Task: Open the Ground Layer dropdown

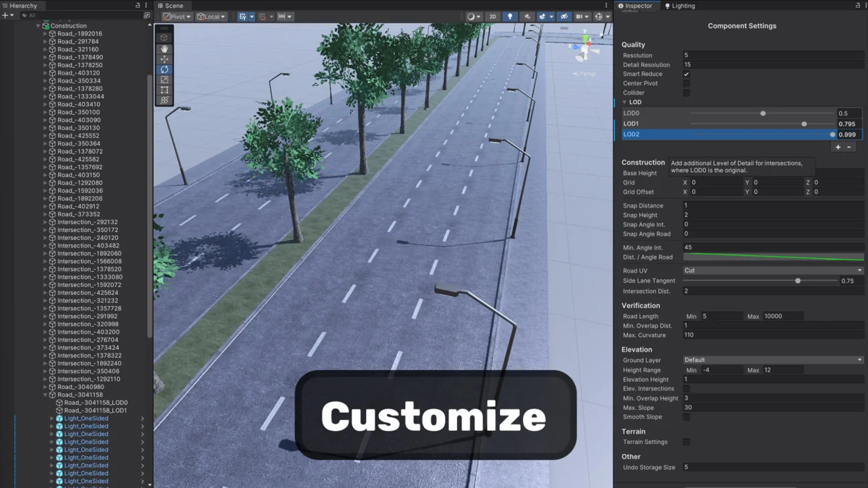Action: point(773,360)
